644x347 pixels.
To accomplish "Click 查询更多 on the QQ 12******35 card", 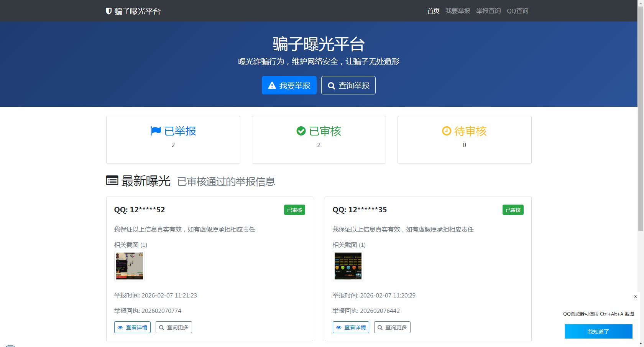I will [392, 327].
